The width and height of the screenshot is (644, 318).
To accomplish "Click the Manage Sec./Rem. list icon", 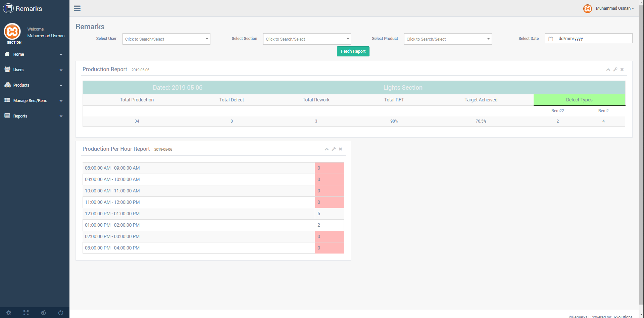I will (7, 100).
